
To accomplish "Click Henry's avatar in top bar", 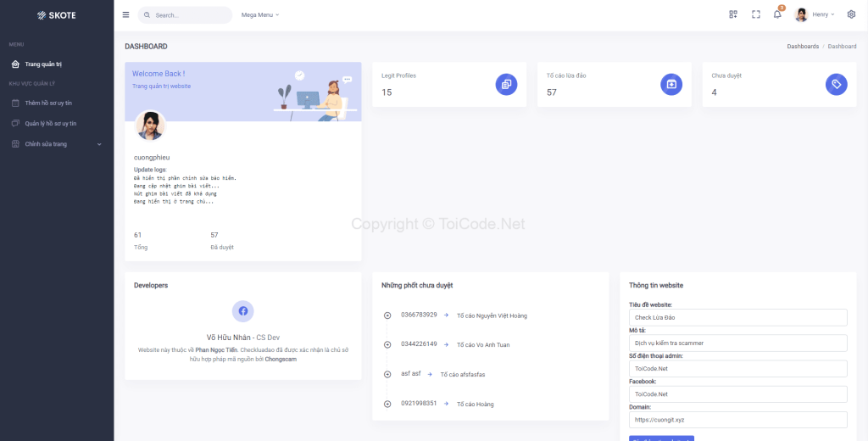I will pyautogui.click(x=801, y=14).
